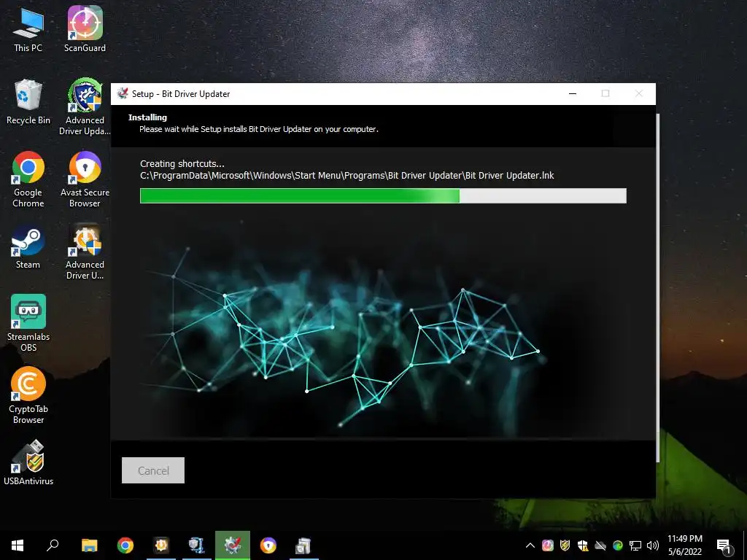Select the Avast Secure Browser desktop shortcut
The image size is (747, 560).
coord(85,179)
